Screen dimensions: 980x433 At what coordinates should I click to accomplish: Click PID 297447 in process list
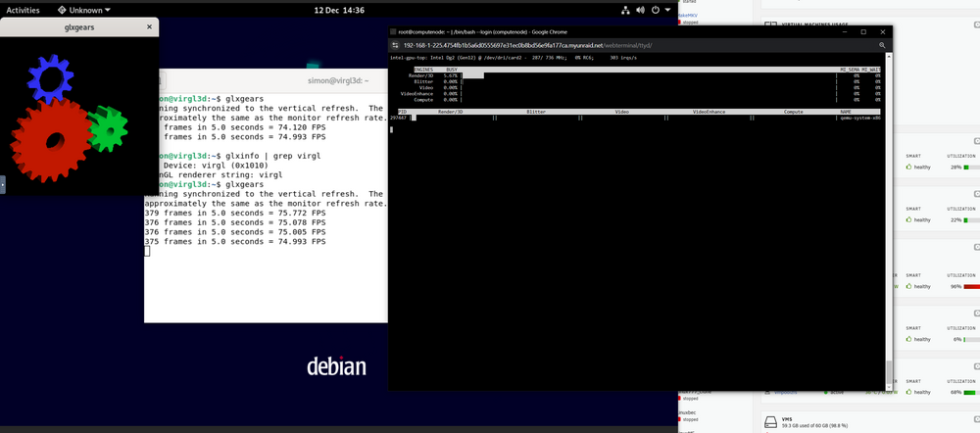(399, 118)
